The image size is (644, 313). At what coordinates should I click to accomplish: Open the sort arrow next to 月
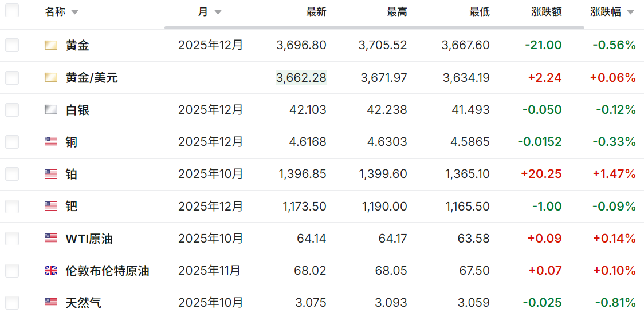218,13
